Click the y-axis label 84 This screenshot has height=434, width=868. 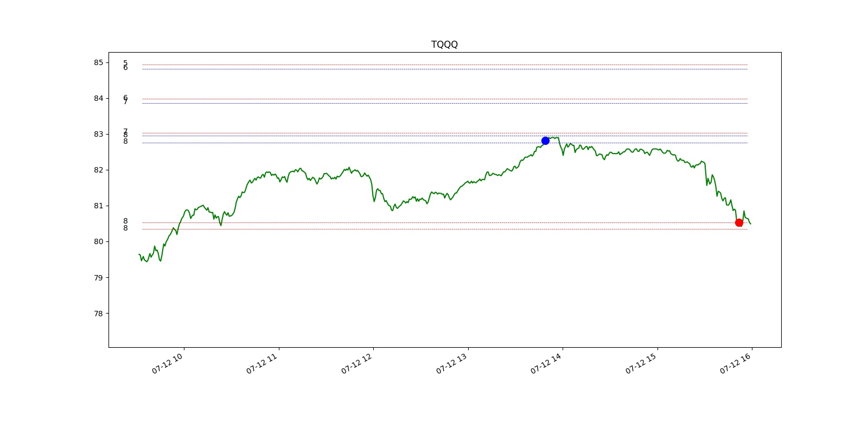click(x=98, y=98)
